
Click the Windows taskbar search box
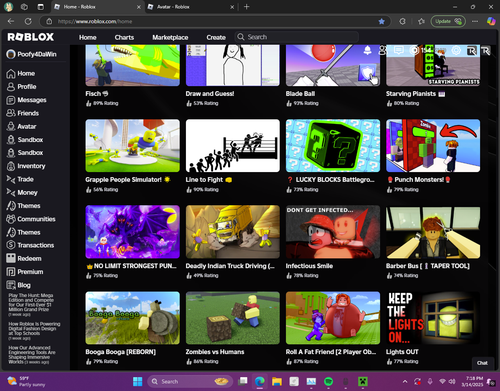(189, 381)
